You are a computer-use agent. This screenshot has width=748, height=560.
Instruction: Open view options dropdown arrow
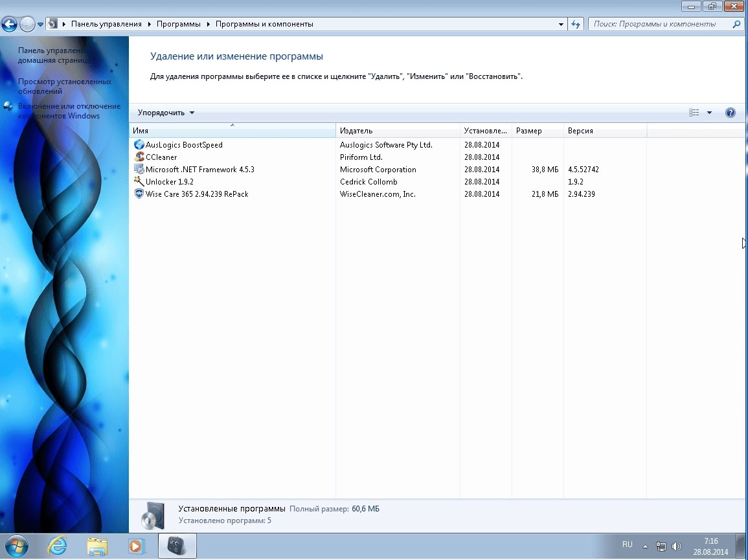coord(709,113)
